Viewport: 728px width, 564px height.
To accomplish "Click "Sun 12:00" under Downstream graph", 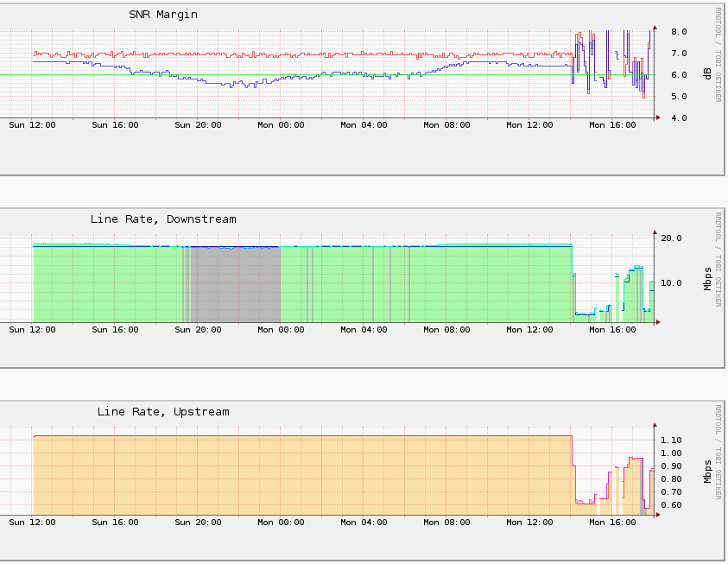I will point(32,330).
